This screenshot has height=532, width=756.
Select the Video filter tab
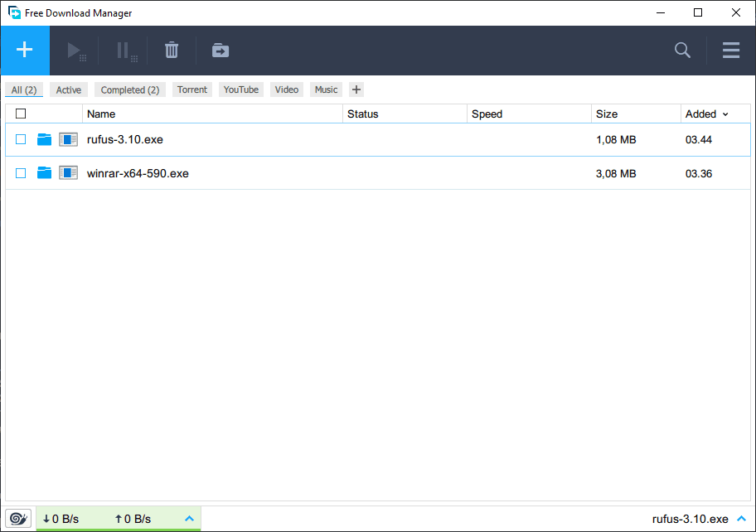286,89
